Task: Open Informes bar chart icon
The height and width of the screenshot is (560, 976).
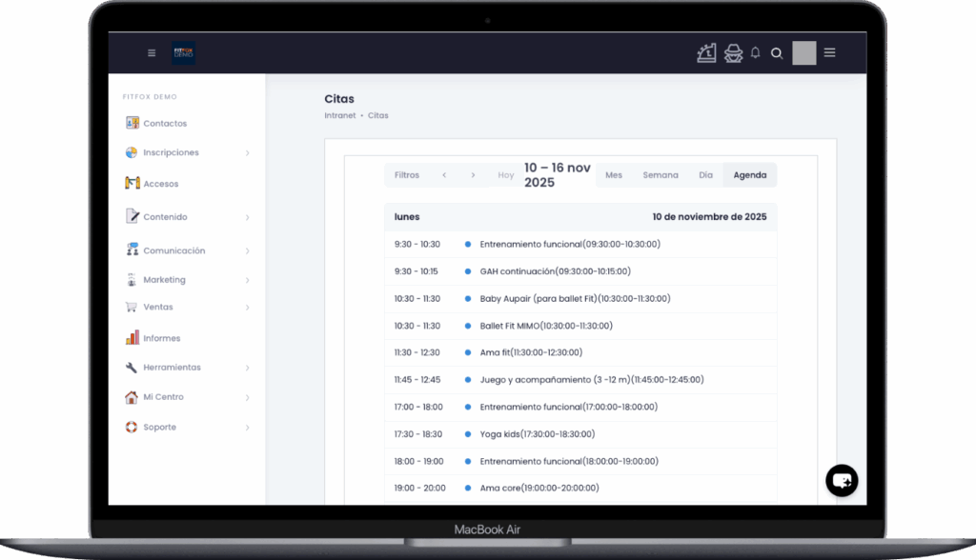Action: [132, 338]
